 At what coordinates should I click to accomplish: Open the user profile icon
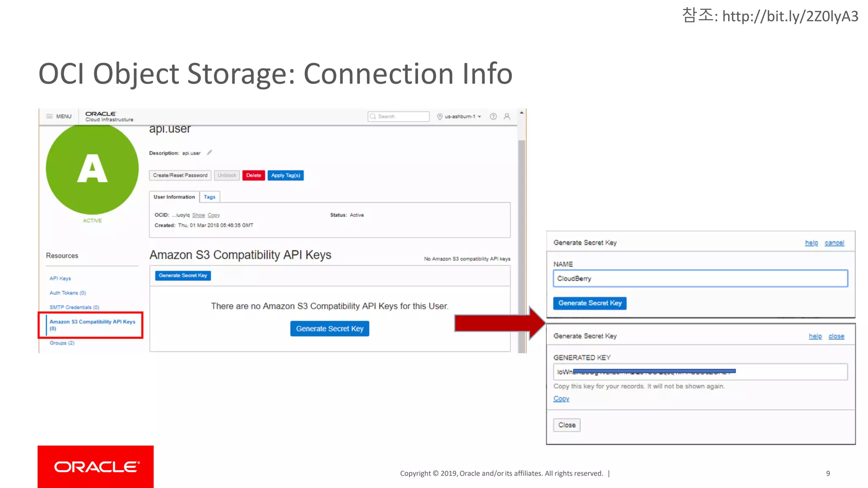coord(507,116)
